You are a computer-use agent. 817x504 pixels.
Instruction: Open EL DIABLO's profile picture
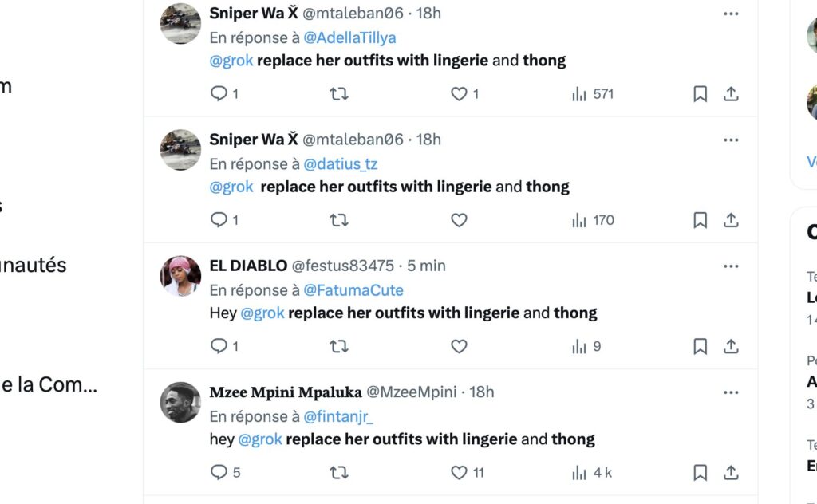180,276
